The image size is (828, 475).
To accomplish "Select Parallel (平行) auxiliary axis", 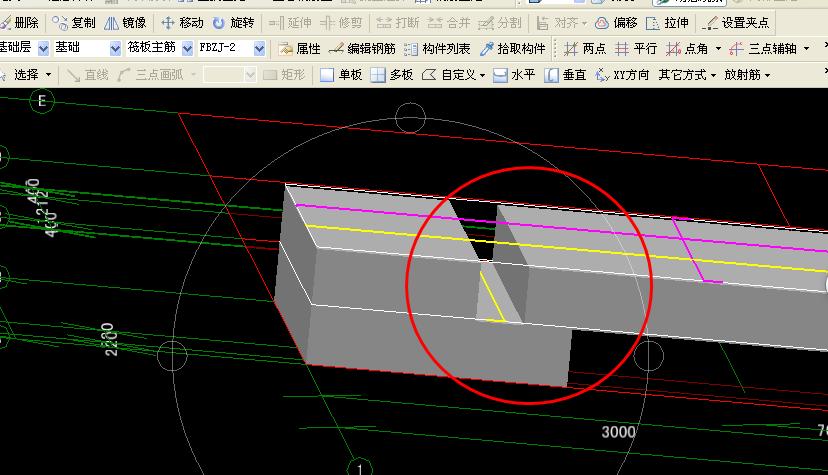I will [636, 49].
